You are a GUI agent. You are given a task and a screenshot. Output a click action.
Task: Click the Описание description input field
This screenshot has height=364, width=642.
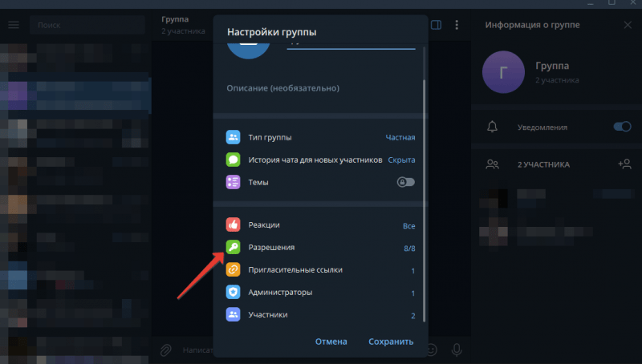point(321,88)
